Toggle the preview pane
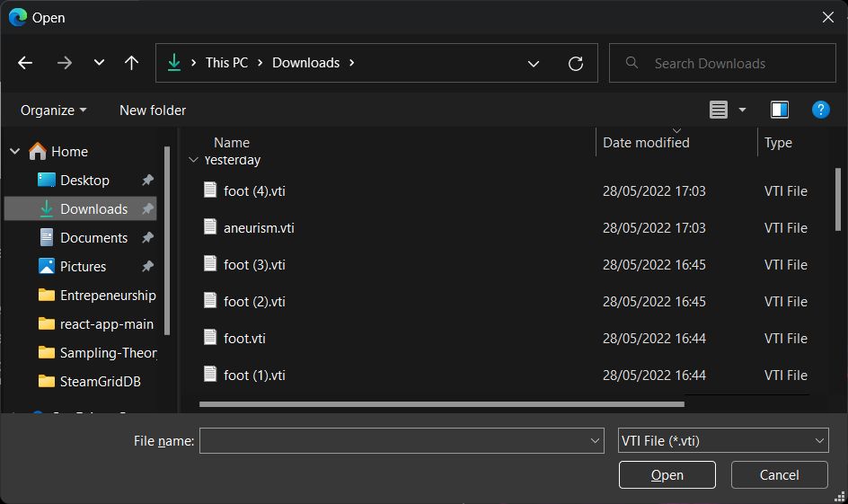 click(780, 110)
